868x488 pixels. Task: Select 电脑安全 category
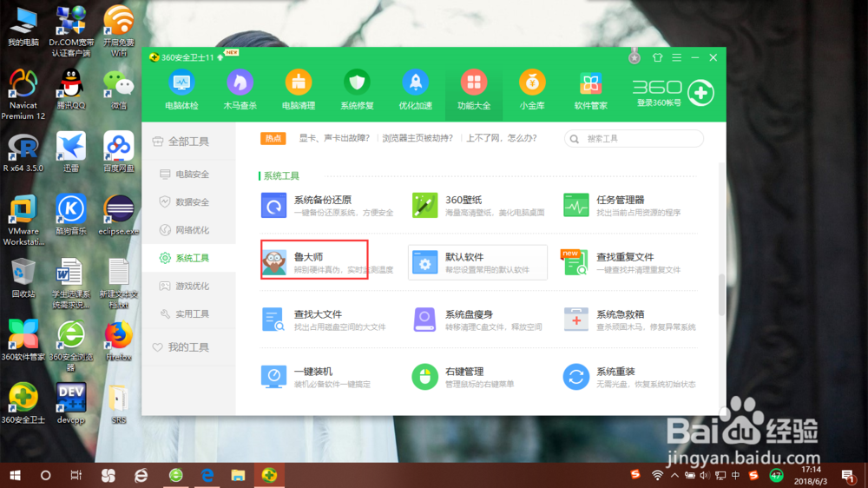click(x=188, y=174)
